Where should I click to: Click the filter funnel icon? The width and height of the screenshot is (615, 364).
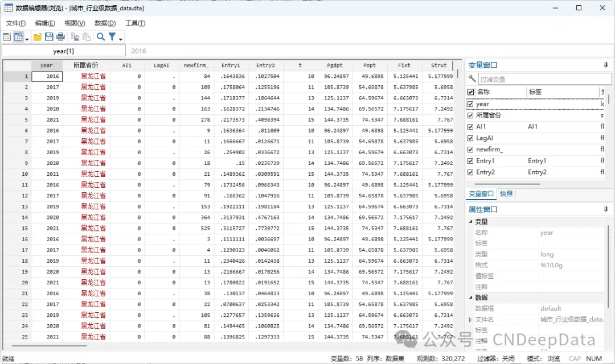[112, 37]
